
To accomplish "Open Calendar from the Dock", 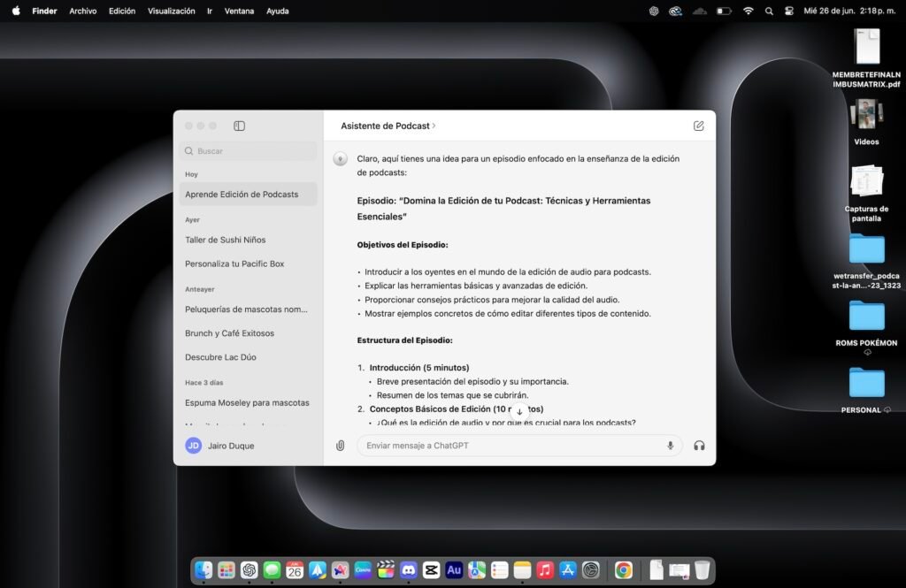I will point(295,570).
